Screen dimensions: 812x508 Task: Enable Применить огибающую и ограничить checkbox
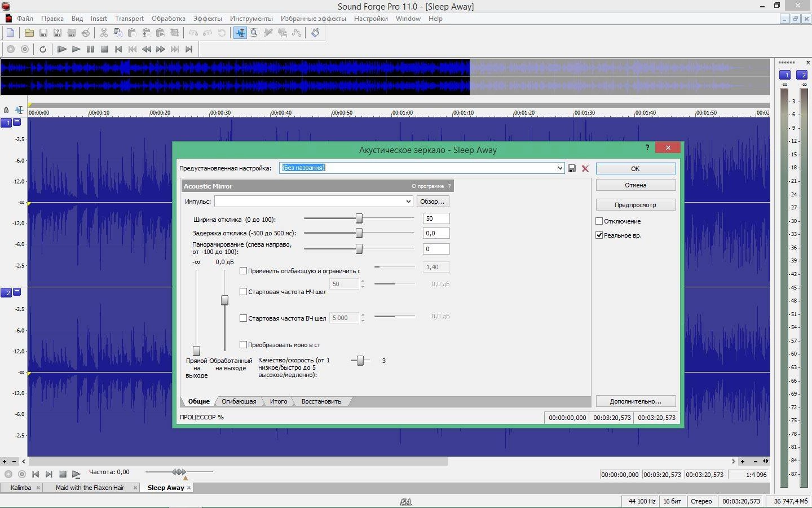click(x=244, y=271)
